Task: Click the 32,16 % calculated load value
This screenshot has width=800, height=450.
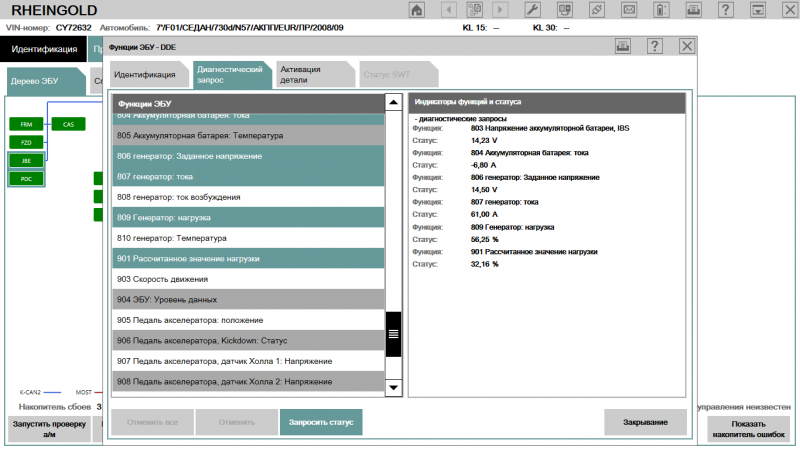Action: pyautogui.click(x=485, y=264)
